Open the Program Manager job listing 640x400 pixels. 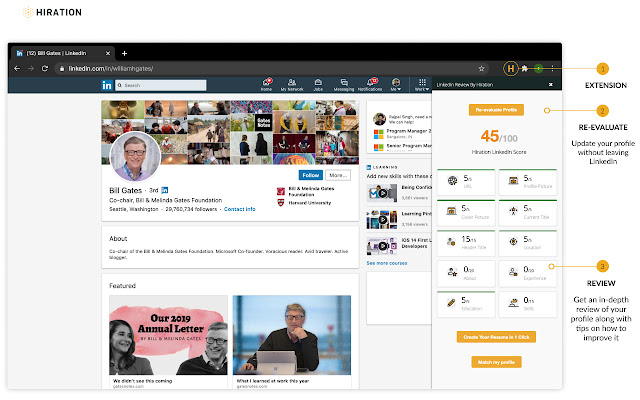point(402,133)
